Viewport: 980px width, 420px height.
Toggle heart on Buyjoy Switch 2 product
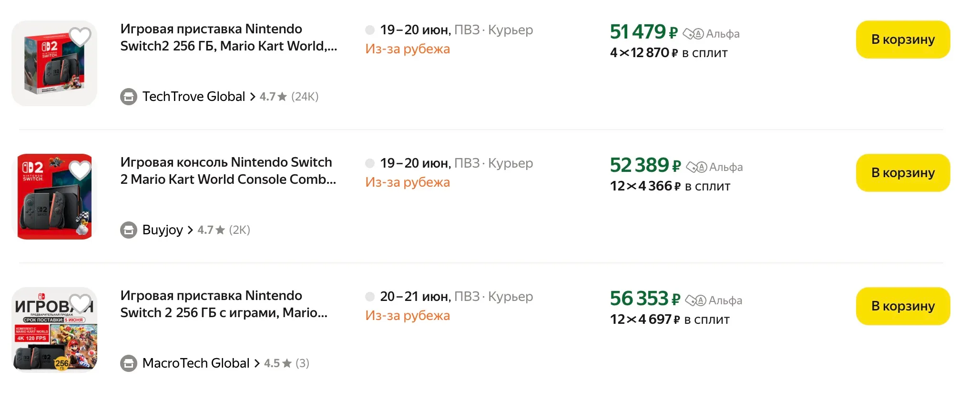pyautogui.click(x=80, y=169)
